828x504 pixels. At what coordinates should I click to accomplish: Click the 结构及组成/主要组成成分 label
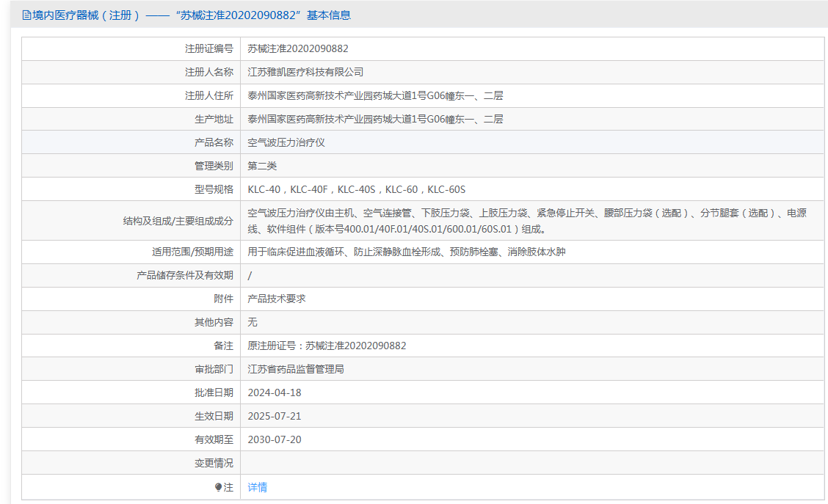pyautogui.click(x=178, y=221)
